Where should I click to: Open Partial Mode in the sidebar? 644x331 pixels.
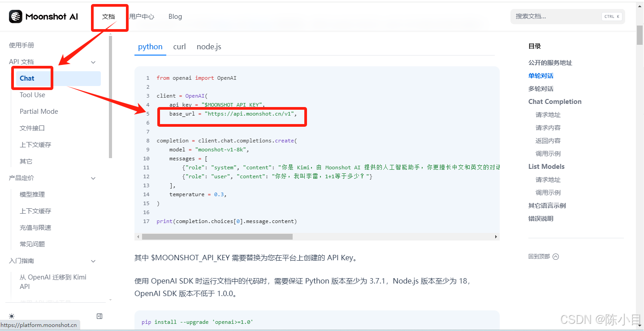[39, 112]
